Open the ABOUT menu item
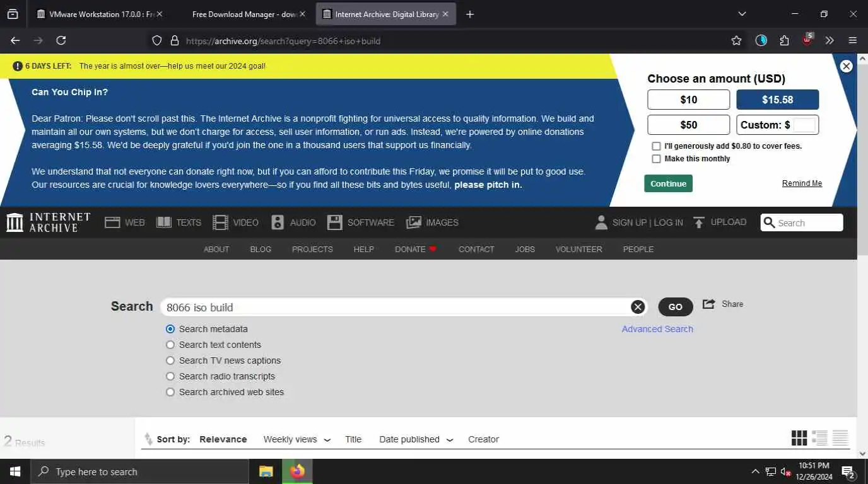 click(216, 249)
